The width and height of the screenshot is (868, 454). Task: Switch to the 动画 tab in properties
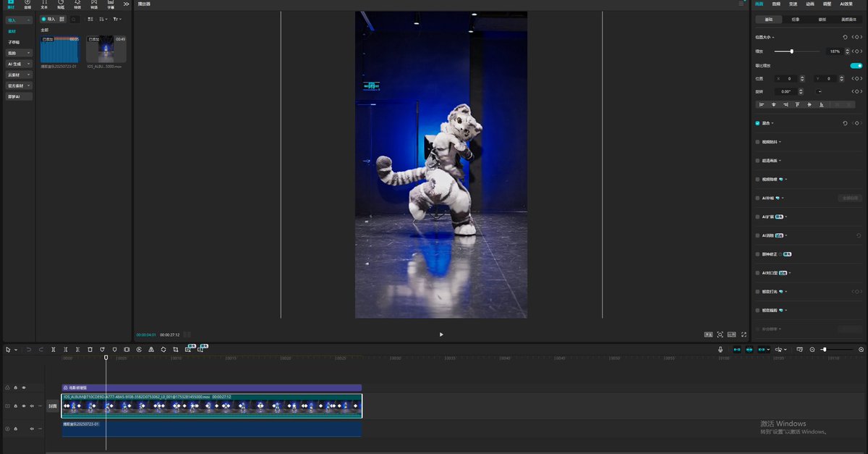[810, 4]
